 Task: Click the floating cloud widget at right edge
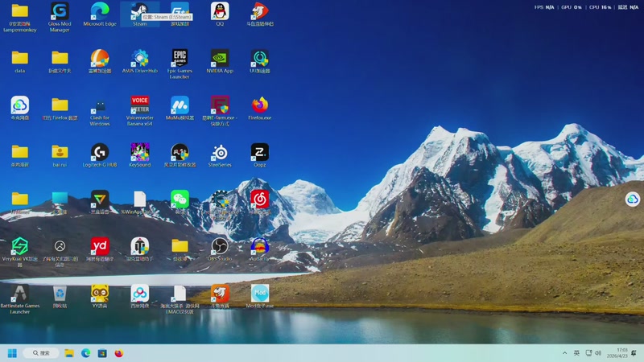pos(632,200)
